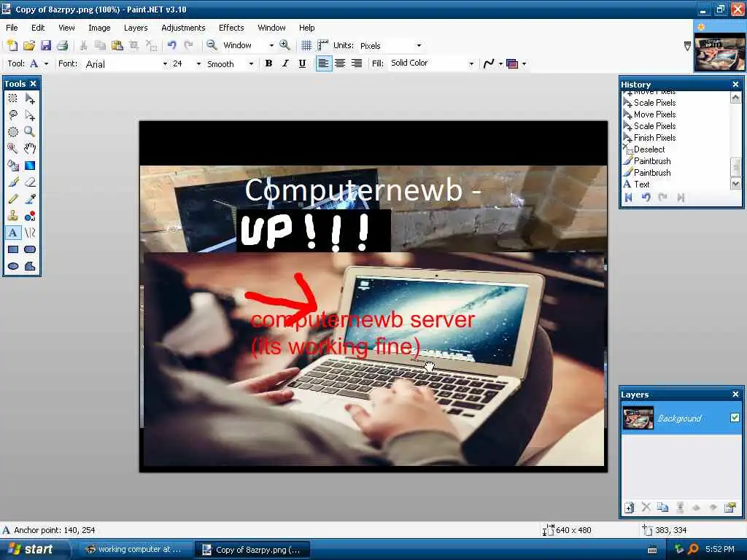
Task: Select the Eraser tool
Action: coord(29,182)
